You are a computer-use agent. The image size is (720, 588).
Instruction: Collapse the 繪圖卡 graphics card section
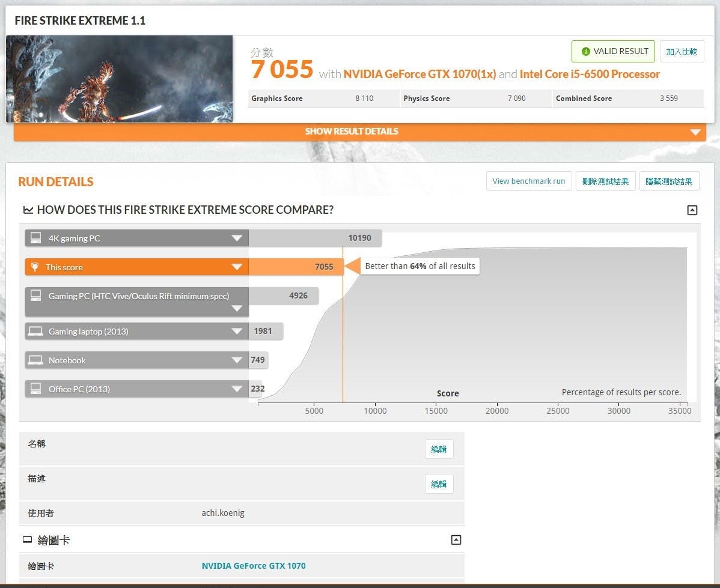pos(456,540)
